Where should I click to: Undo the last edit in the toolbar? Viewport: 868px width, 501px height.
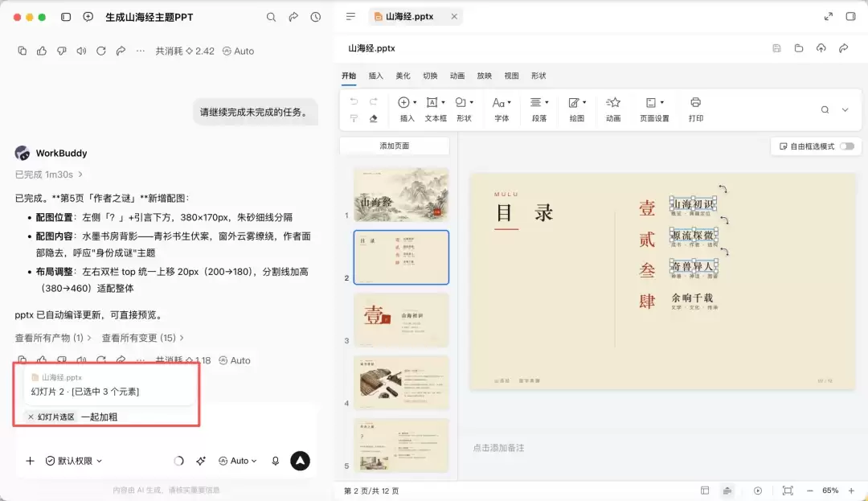tap(354, 101)
